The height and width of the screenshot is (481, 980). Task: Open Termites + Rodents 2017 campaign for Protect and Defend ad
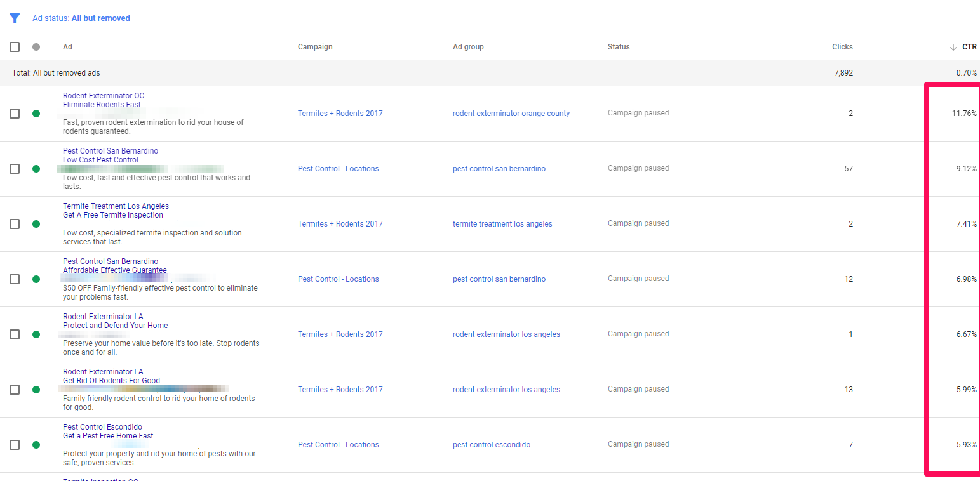(x=340, y=334)
